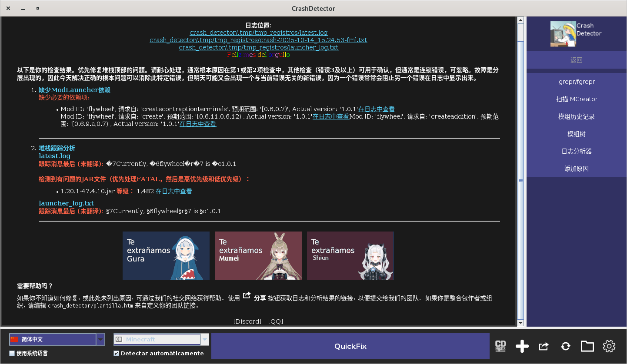Uncheck Detectar automáticamente checkbox
The height and width of the screenshot is (364, 627).
pyautogui.click(x=116, y=353)
